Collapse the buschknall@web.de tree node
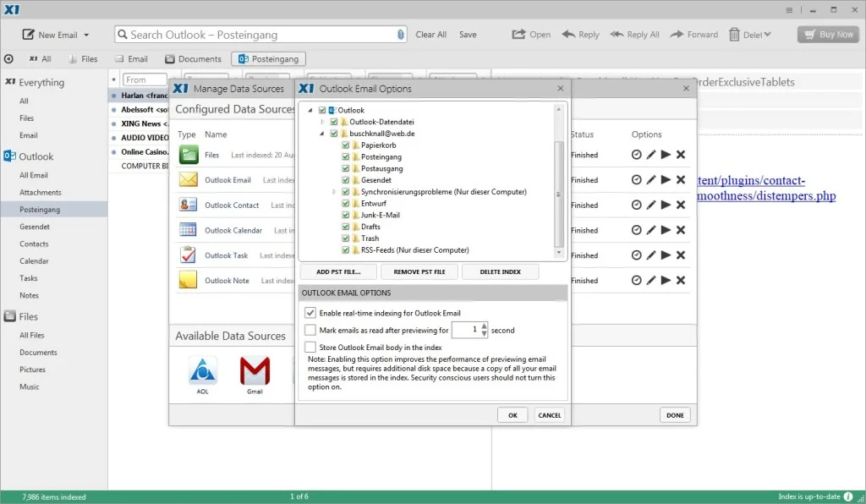The image size is (866, 504). pos(322,133)
